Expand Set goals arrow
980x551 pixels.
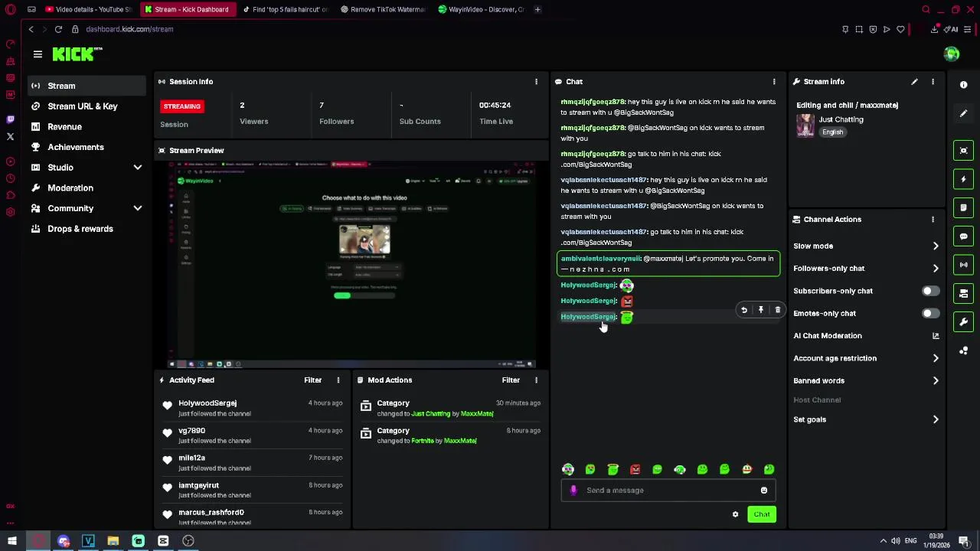pyautogui.click(x=935, y=419)
